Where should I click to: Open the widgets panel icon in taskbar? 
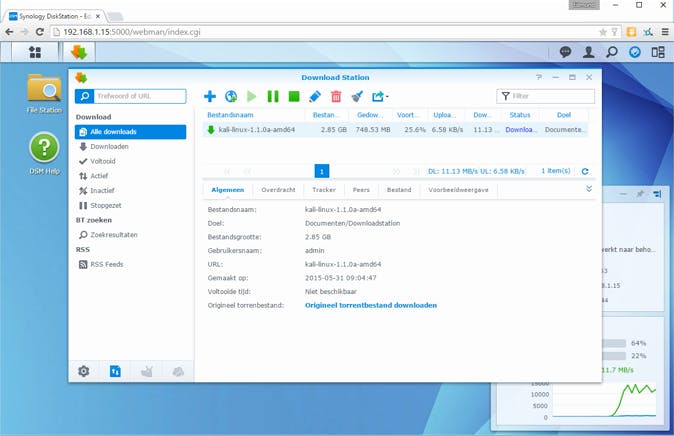pyautogui.click(x=658, y=52)
